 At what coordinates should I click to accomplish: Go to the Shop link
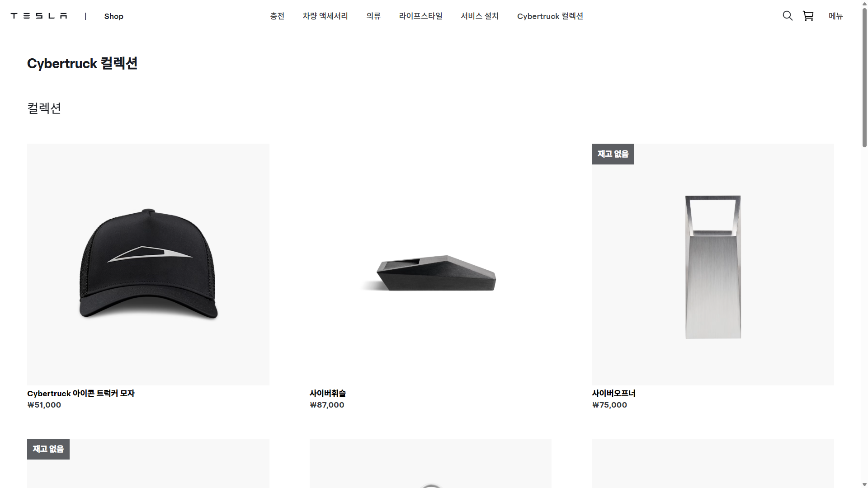[113, 16]
